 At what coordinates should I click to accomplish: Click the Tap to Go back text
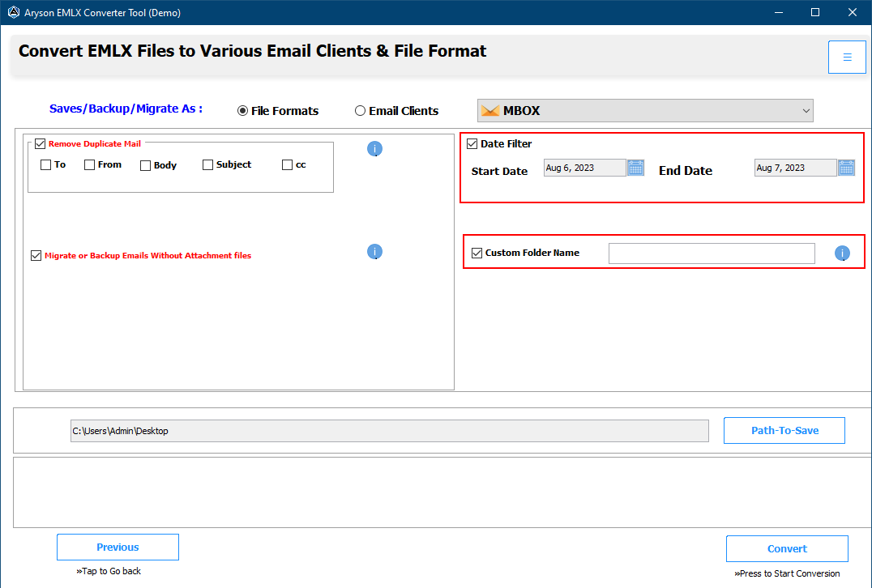tap(109, 571)
